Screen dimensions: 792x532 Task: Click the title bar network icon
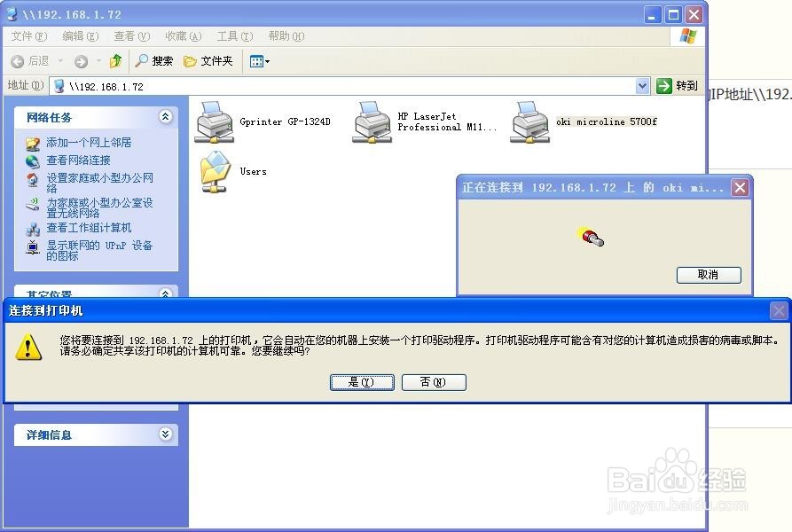tap(12, 14)
